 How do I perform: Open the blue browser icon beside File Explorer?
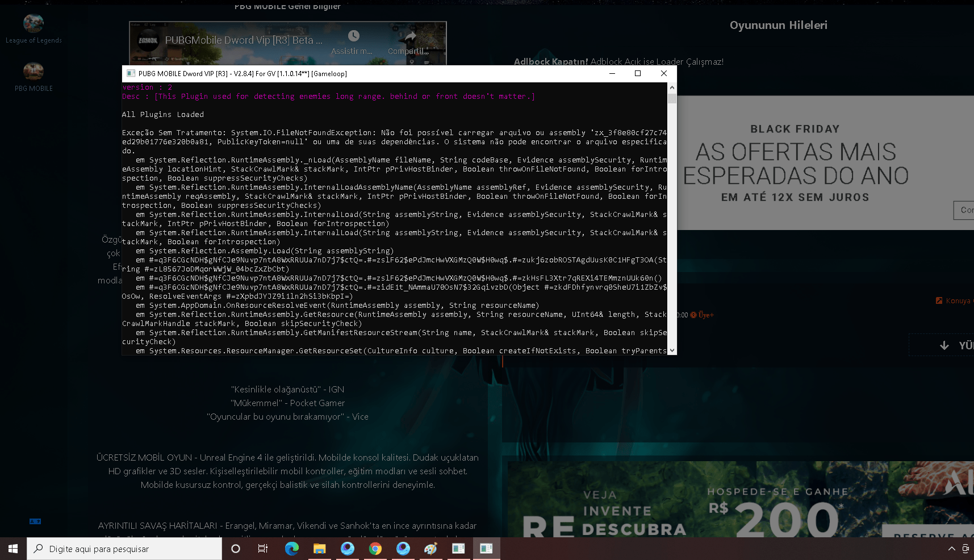coord(348,549)
